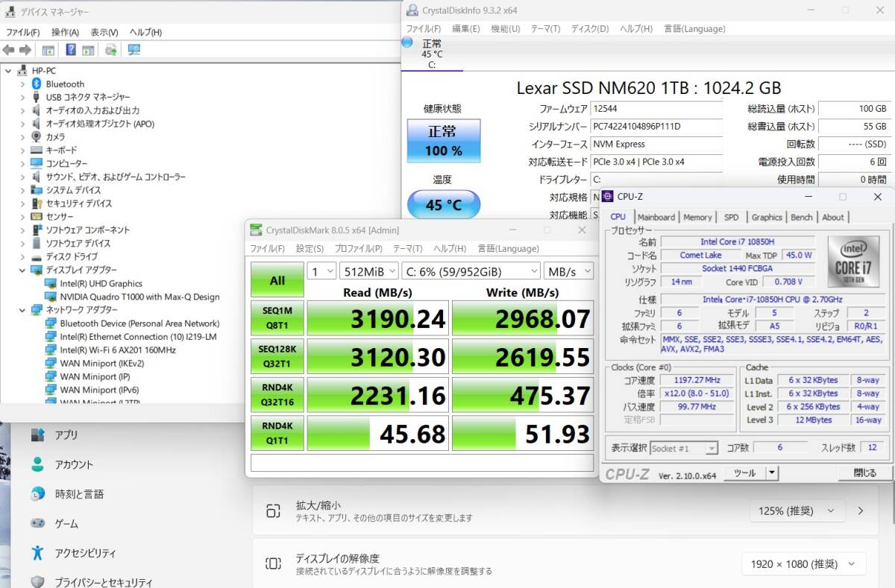
Task: Collapse the HP-PC root node
Action: tap(8, 70)
